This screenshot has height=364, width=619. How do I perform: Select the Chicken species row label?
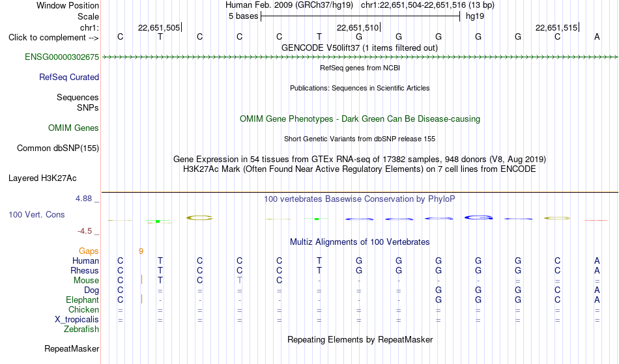(83, 309)
